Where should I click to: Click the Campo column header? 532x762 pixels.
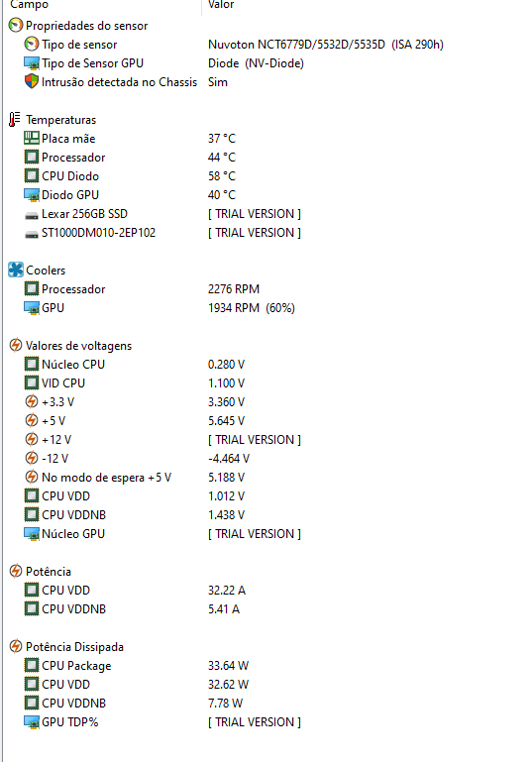[29, 5]
